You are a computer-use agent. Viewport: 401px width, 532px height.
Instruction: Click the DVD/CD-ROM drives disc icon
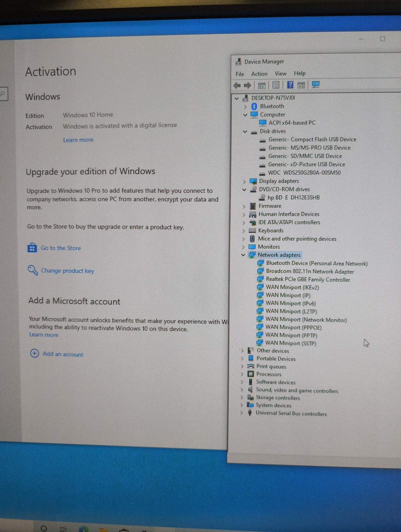pyautogui.click(x=253, y=189)
